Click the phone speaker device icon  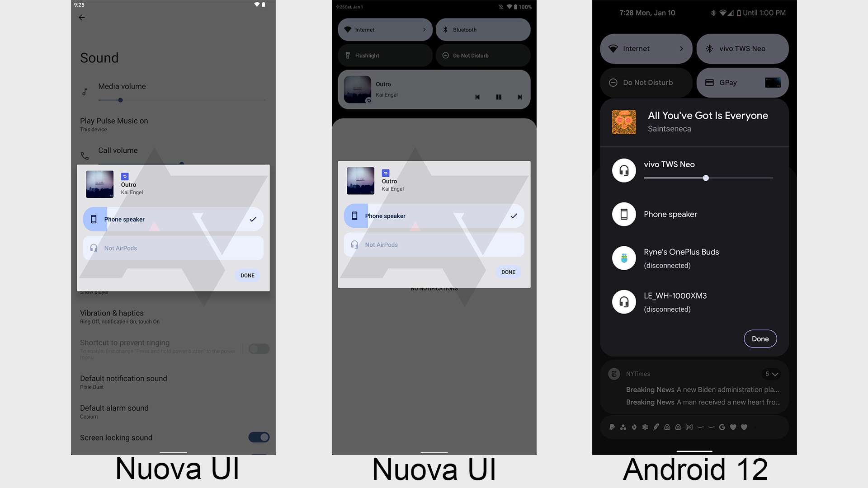(x=94, y=219)
